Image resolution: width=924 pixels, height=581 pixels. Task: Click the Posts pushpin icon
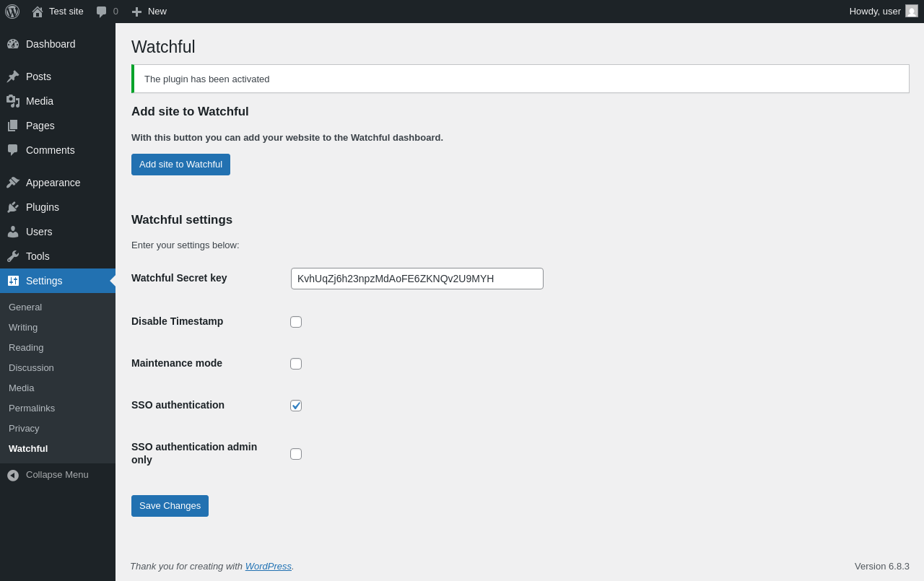pos(13,77)
